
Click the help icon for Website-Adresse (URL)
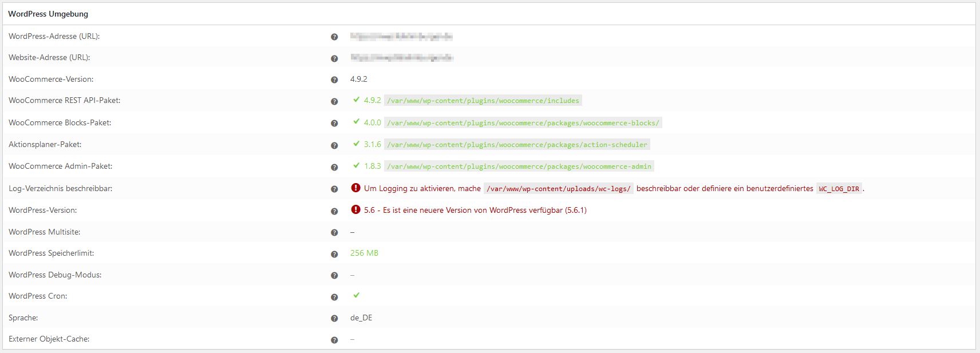pyautogui.click(x=334, y=58)
